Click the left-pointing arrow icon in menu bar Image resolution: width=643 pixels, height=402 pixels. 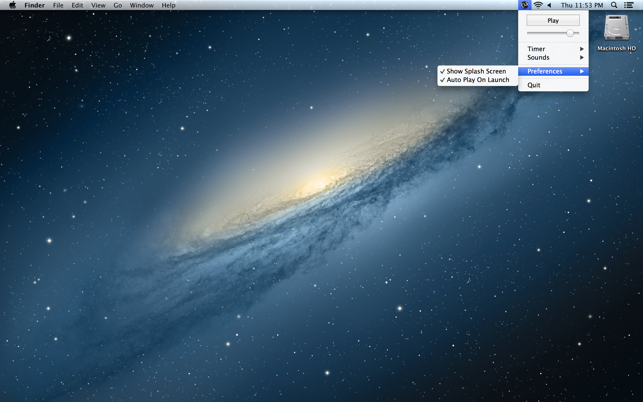tap(549, 5)
